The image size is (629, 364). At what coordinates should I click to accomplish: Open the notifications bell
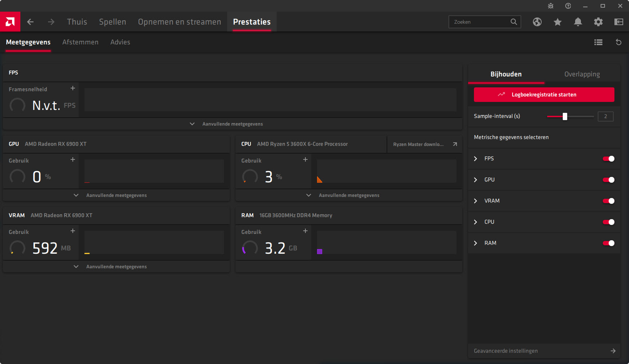tap(578, 22)
